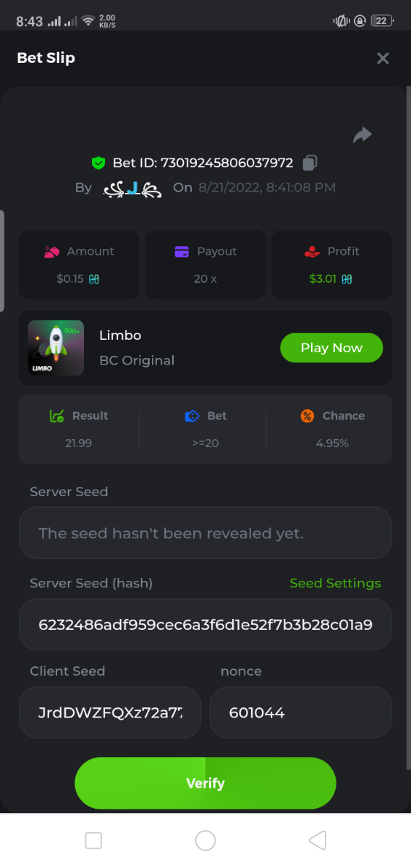Tap the purple Payout card icon
411x868 pixels.
tap(182, 252)
